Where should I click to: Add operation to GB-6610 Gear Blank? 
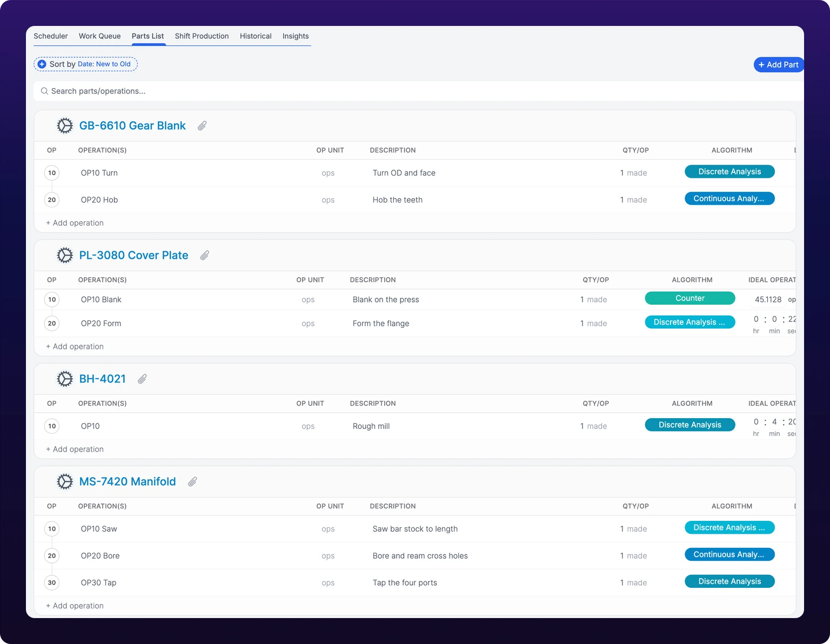click(75, 223)
